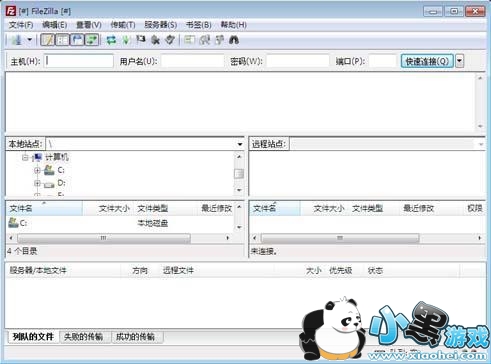Toggle directory comparison icon
Image resolution: width=491 pixels, height=364 pixels.
(x=204, y=40)
